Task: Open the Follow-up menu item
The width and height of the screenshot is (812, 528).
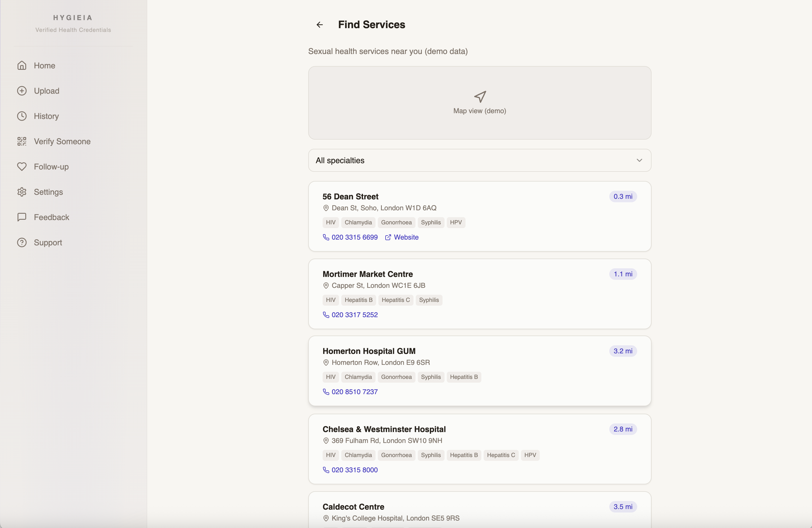Action: point(51,167)
